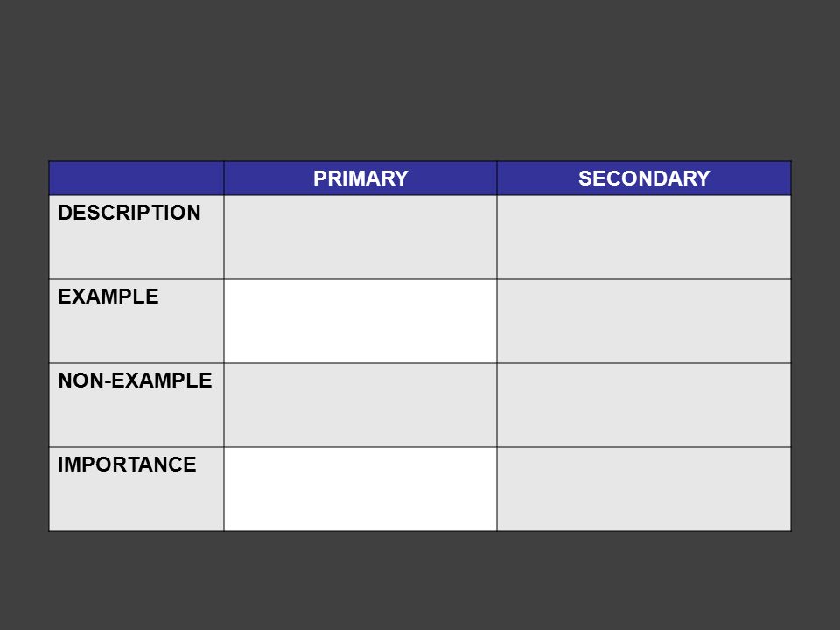This screenshot has height=630, width=840.
Task: Click the blank blue header cell
Action: [x=136, y=178]
